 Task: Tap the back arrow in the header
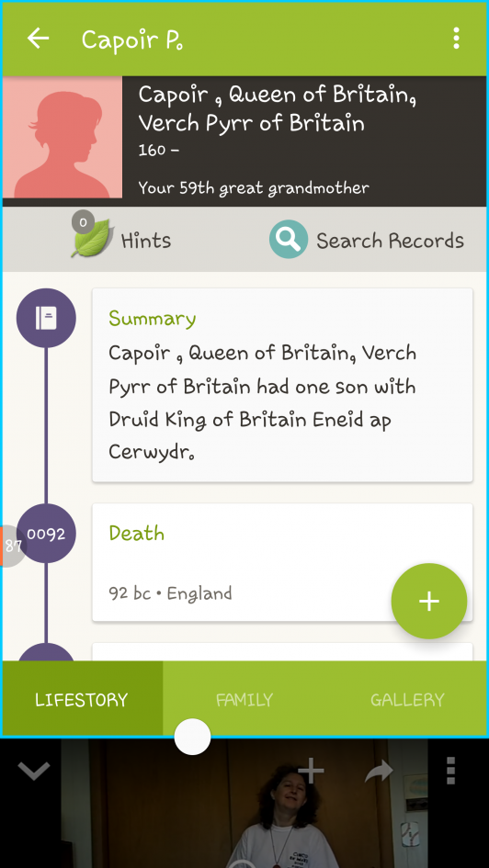[39, 39]
